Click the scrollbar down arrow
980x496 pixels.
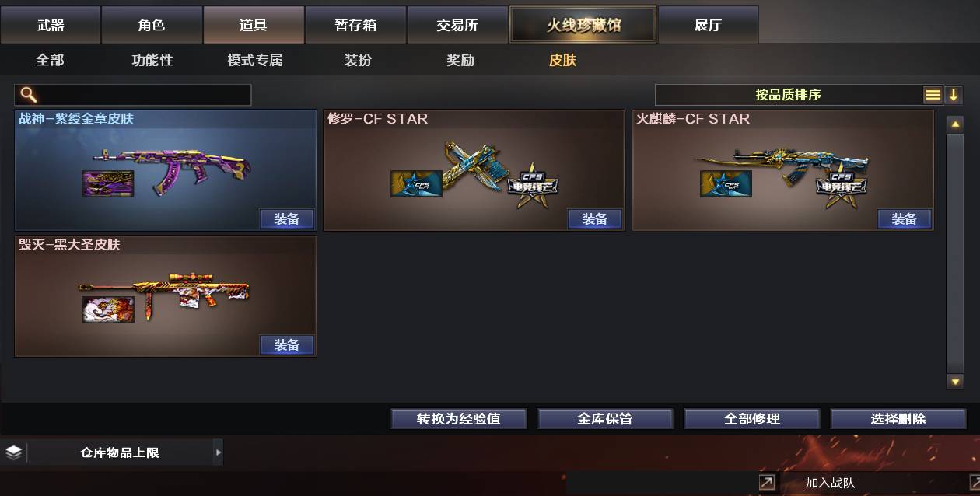(x=955, y=381)
